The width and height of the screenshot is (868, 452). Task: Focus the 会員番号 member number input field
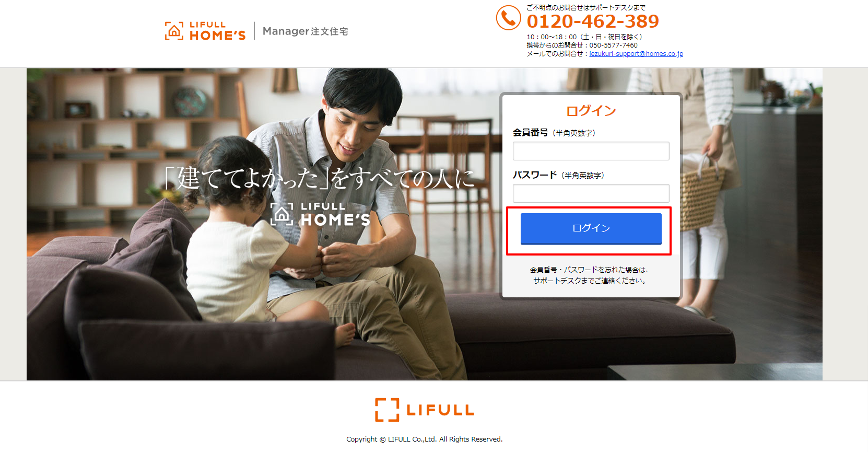[591, 151]
